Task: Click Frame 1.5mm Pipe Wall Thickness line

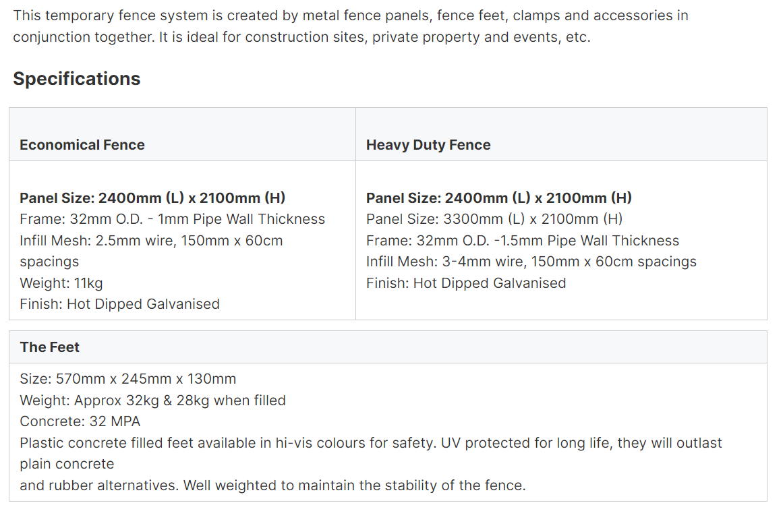Action: [x=523, y=241]
